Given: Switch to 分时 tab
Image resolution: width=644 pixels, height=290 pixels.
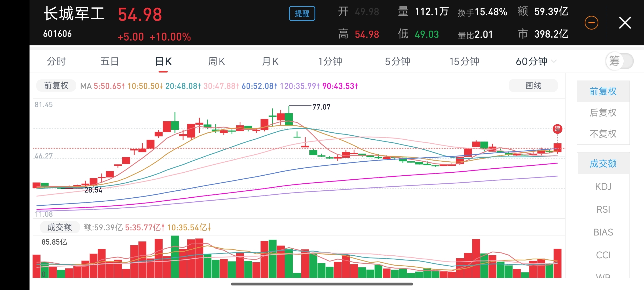Looking at the screenshot, I should [56, 61].
